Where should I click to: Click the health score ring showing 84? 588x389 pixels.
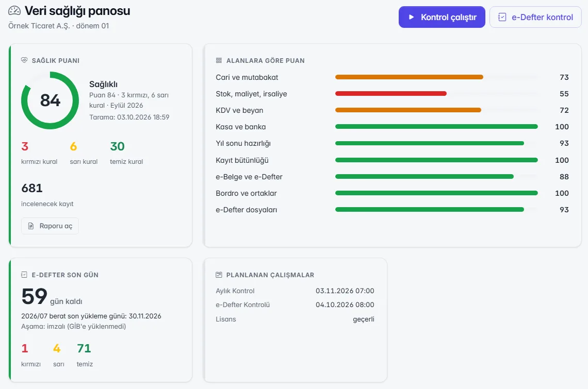[50, 100]
